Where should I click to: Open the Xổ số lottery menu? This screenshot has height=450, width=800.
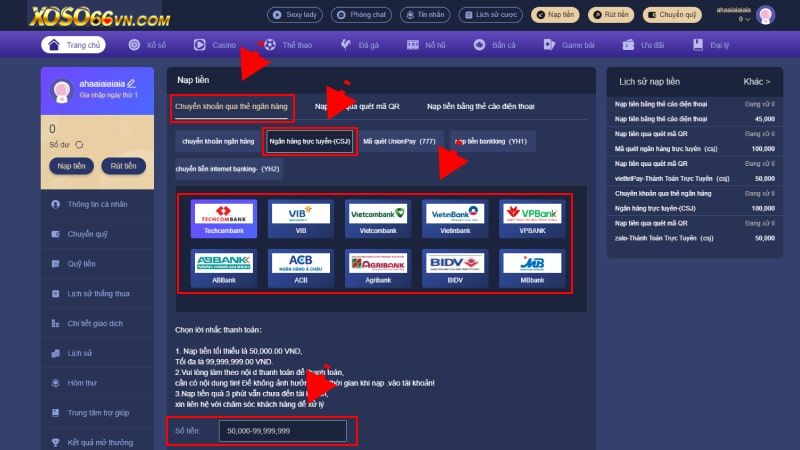coord(147,45)
